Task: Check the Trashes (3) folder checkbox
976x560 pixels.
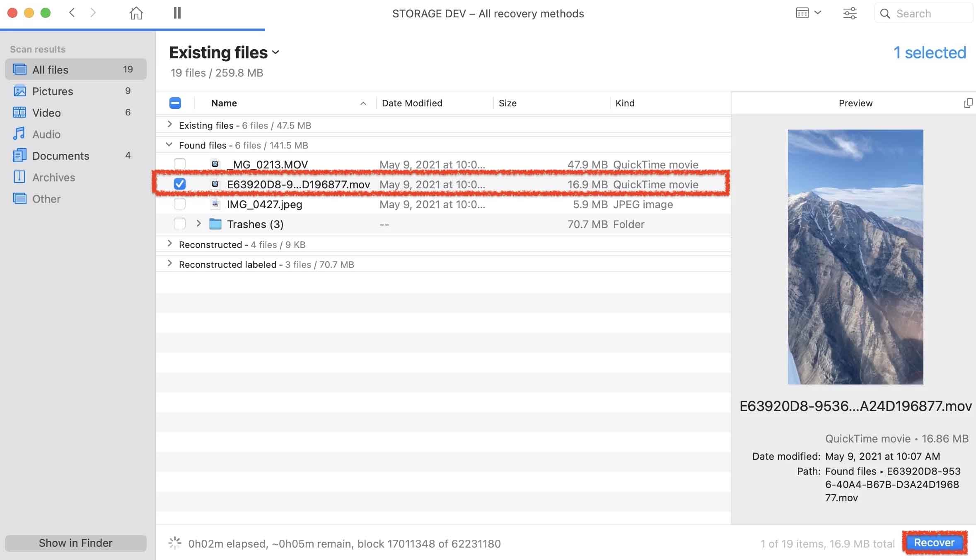Action: click(x=180, y=224)
